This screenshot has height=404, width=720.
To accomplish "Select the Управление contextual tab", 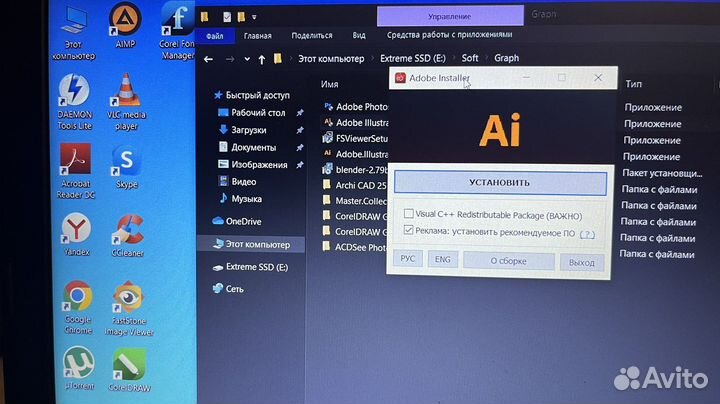I will pyautogui.click(x=450, y=16).
